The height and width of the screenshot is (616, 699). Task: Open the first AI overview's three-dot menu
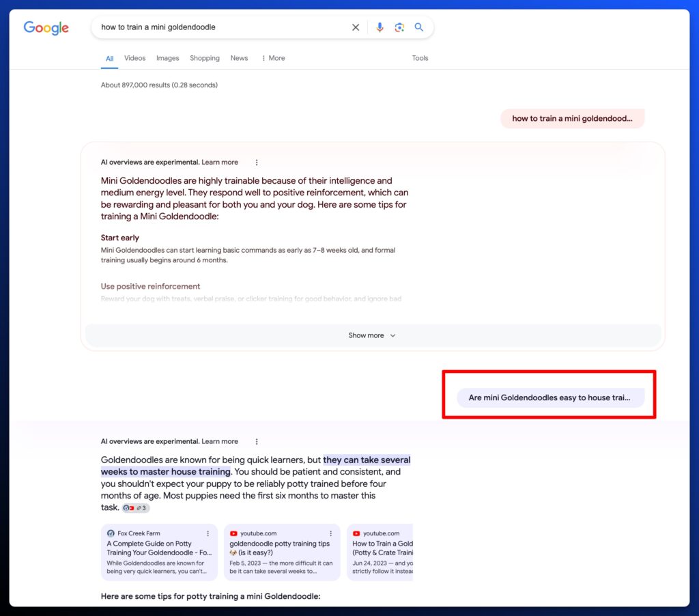pos(257,163)
